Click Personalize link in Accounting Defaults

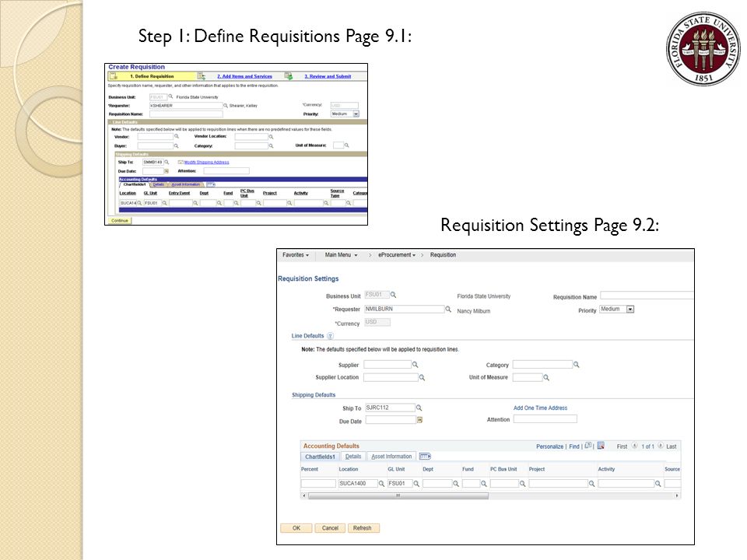coord(550,446)
